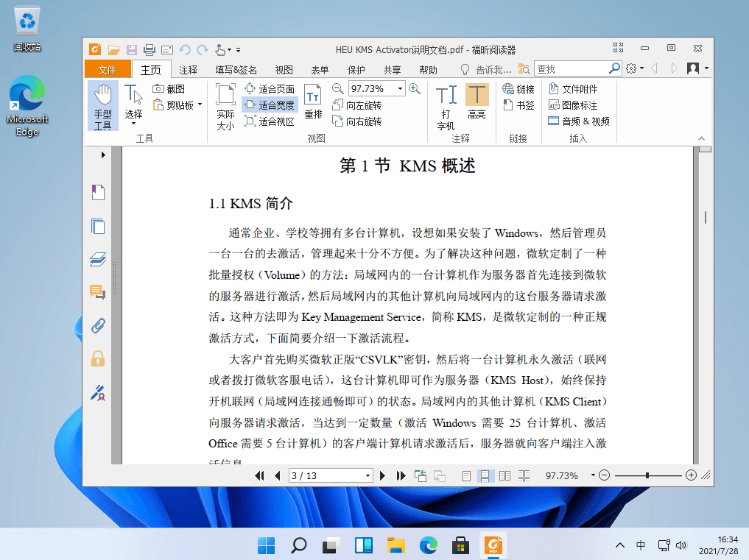Open the Layers side panel
Viewport: 749px width, 560px height.
click(x=98, y=259)
